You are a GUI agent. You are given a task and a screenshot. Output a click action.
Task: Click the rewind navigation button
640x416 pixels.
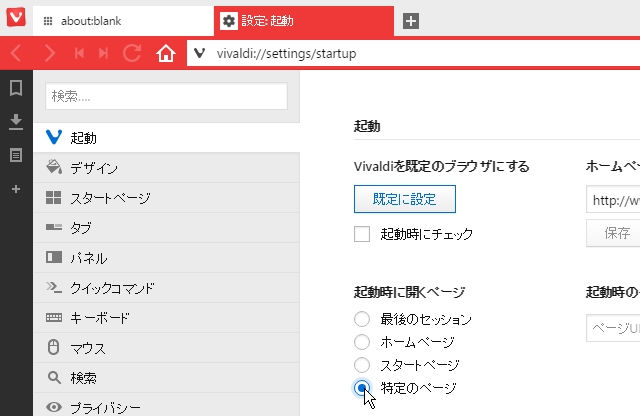click(79, 53)
